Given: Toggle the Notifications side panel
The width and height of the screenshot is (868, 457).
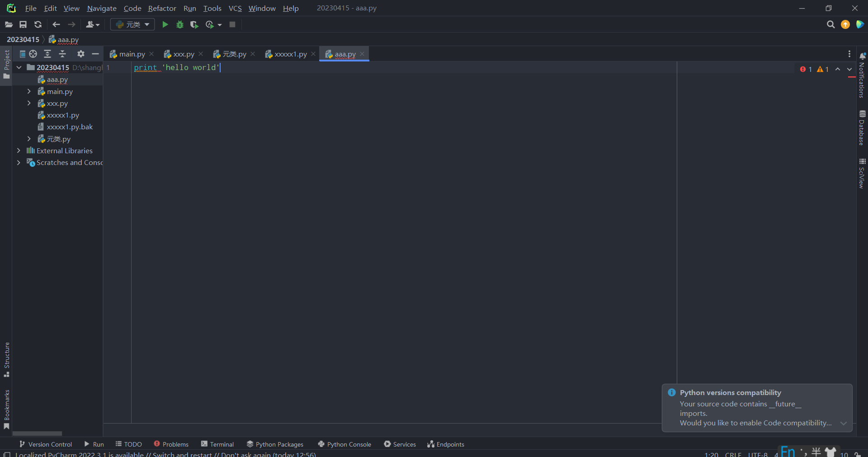Looking at the screenshot, I should point(862,75).
